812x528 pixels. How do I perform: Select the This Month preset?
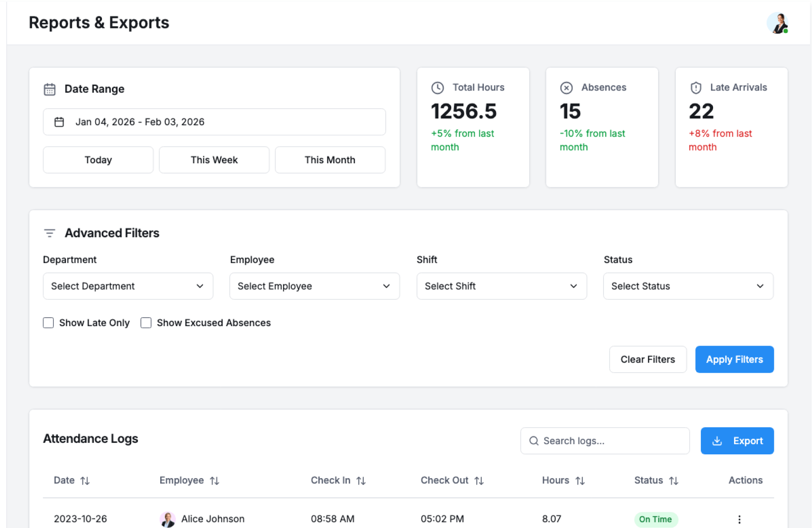(x=330, y=160)
